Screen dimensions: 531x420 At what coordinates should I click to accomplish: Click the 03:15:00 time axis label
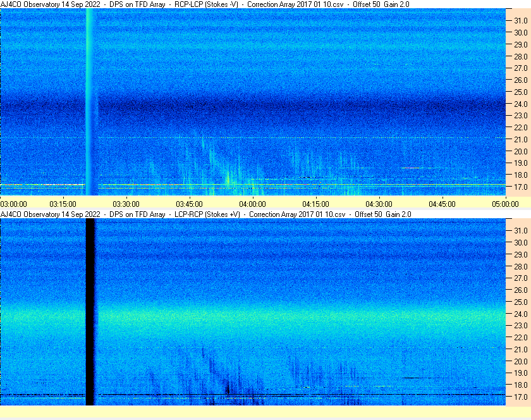click(x=63, y=204)
